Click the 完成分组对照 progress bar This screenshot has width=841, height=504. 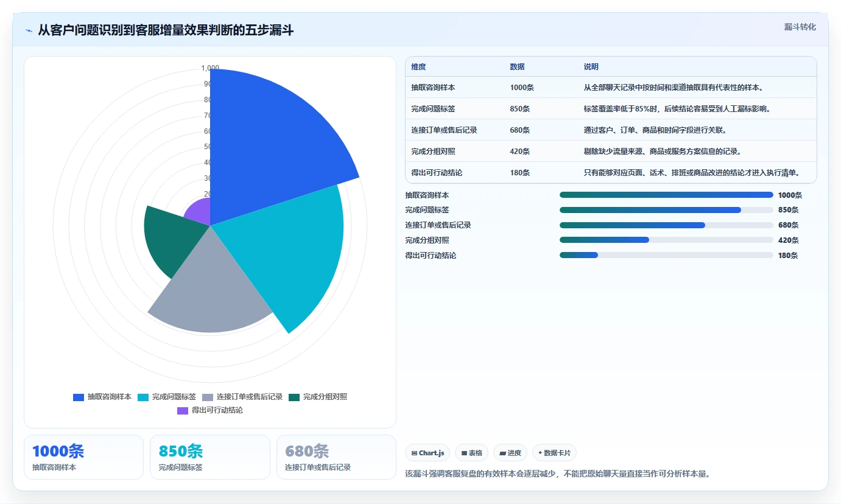(666, 240)
